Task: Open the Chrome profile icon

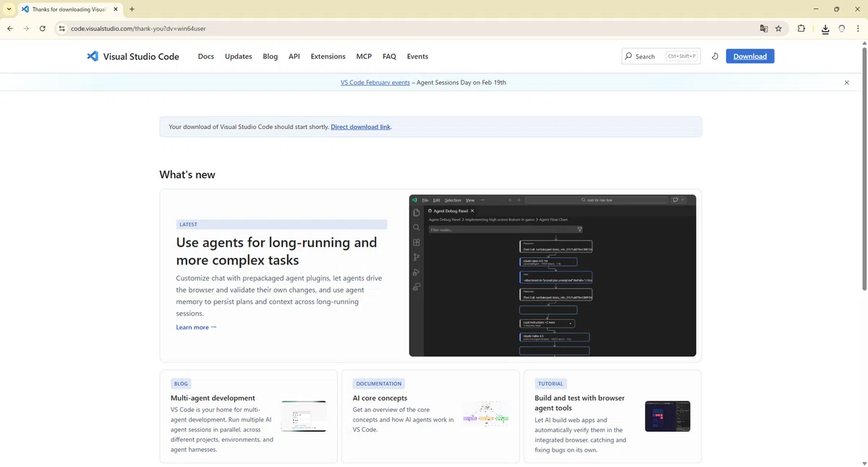Action: pos(842,29)
